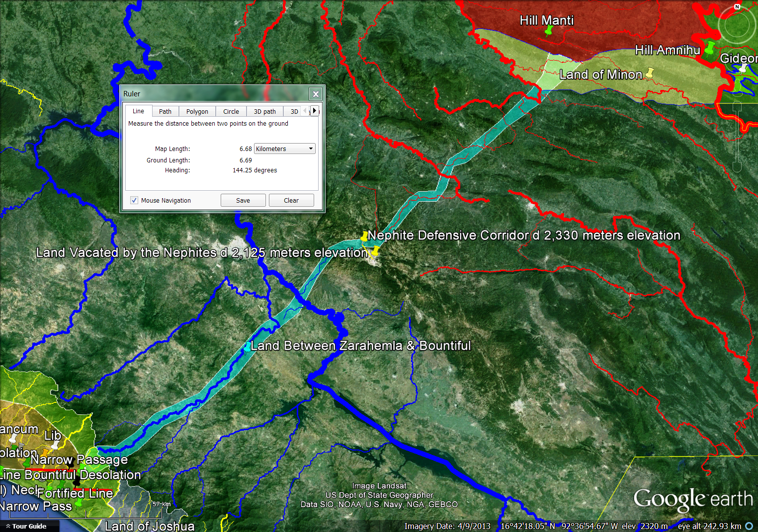The height and width of the screenshot is (532, 758).
Task: Click the Hill Manti map label
Action: tap(547, 20)
